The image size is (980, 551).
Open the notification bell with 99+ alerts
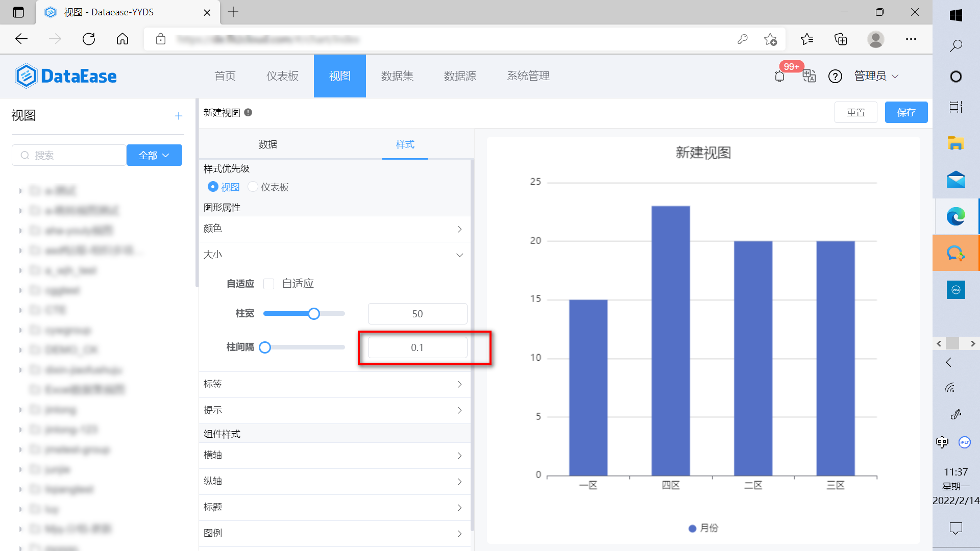pos(779,77)
